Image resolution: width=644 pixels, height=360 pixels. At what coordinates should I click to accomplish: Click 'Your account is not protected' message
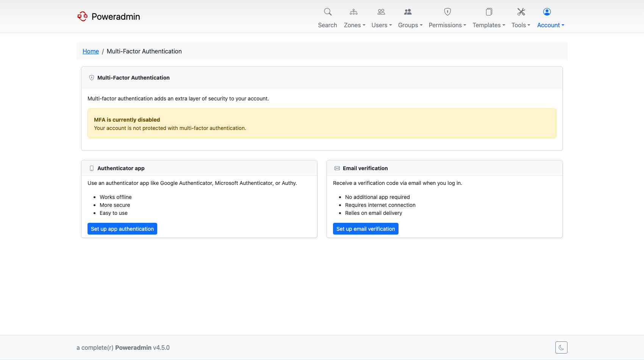tap(170, 128)
